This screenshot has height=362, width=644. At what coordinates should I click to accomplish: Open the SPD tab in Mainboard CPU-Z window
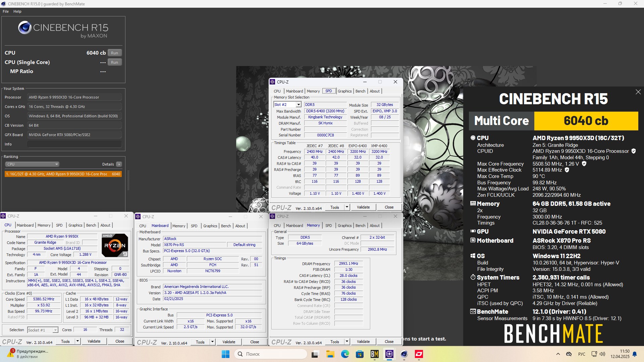pyautogui.click(x=194, y=226)
